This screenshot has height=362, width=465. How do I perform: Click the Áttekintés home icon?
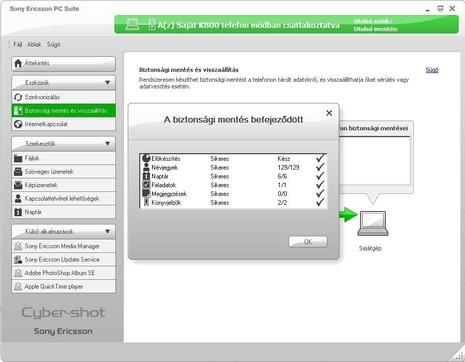pyautogui.click(x=18, y=63)
